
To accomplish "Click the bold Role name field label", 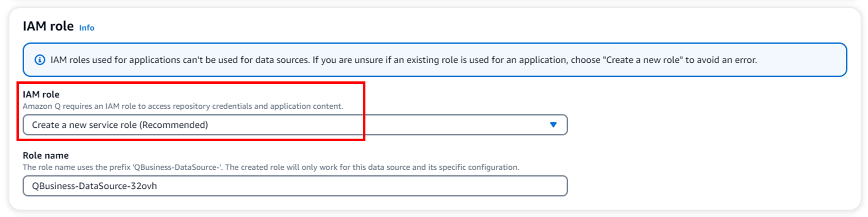I will click(46, 155).
